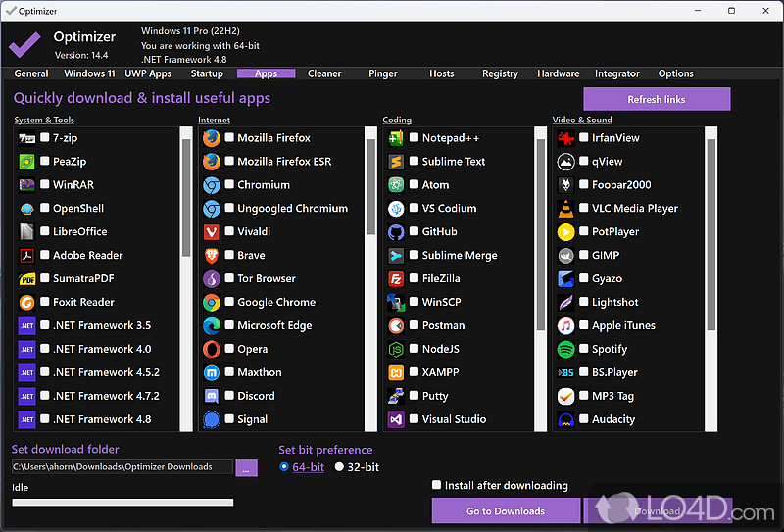Click the Refresh links button
784x532 pixels.
[x=657, y=99]
